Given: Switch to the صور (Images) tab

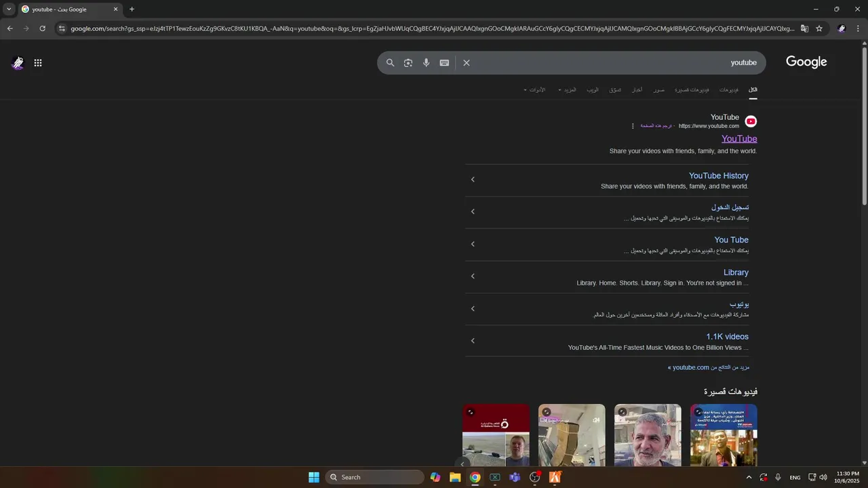Looking at the screenshot, I should 659,90.
